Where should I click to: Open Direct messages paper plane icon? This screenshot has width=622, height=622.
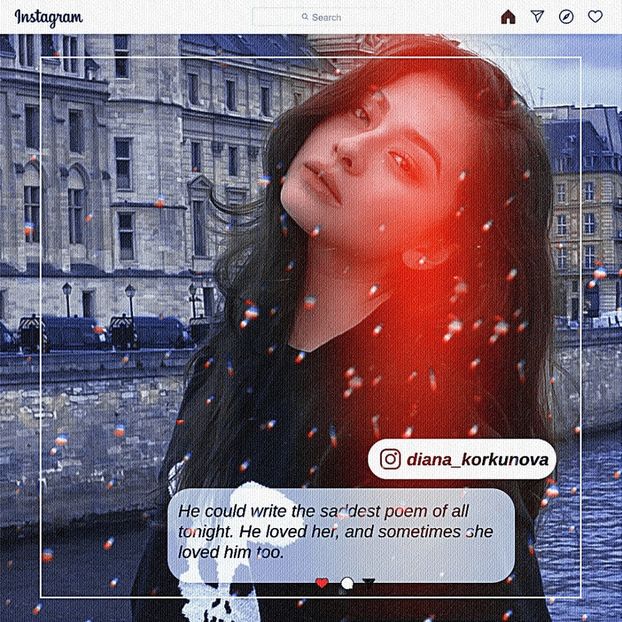[x=537, y=17]
